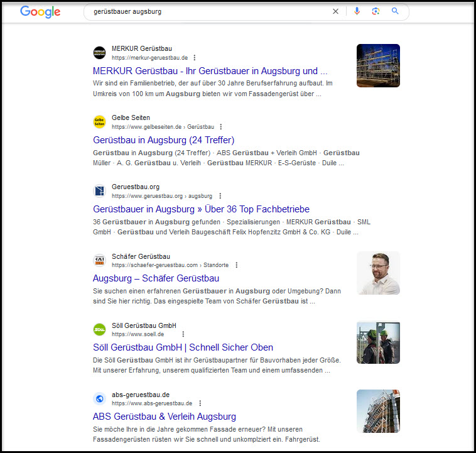Image resolution: width=476 pixels, height=453 pixels.
Task: Click ABS Gerüstbau scaffold tower thumbnail
Action: click(x=378, y=411)
